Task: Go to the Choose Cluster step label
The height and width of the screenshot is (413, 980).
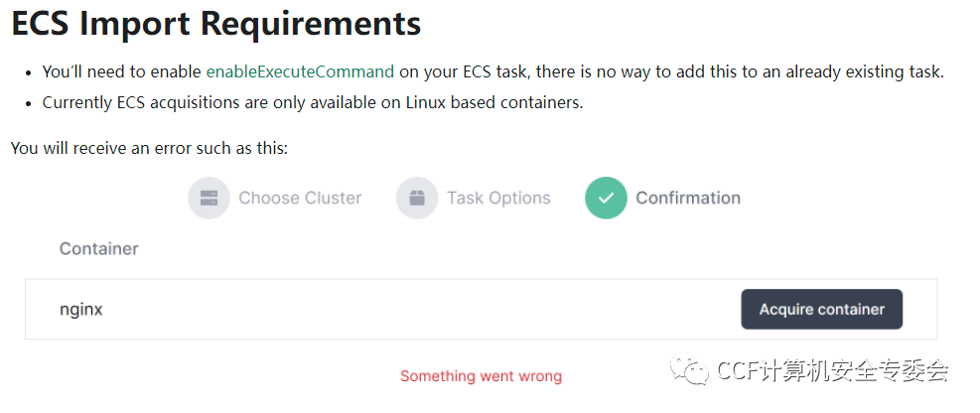Action: [300, 198]
